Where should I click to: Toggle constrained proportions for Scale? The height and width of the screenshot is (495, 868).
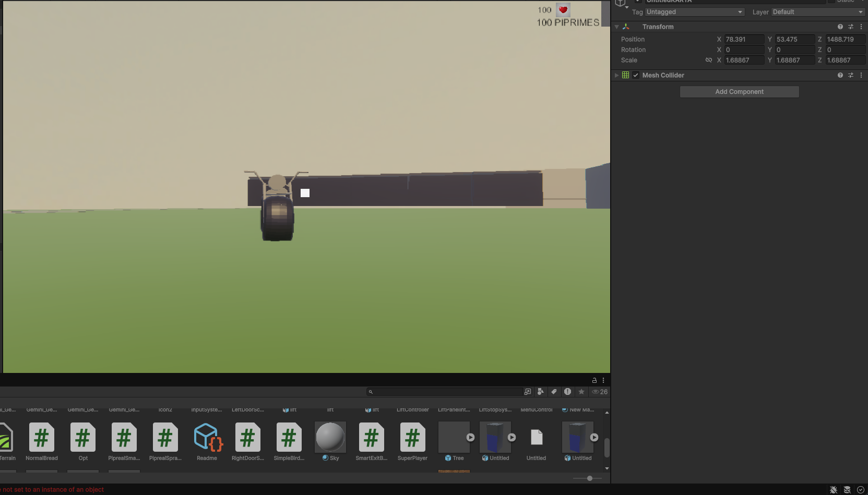point(709,60)
